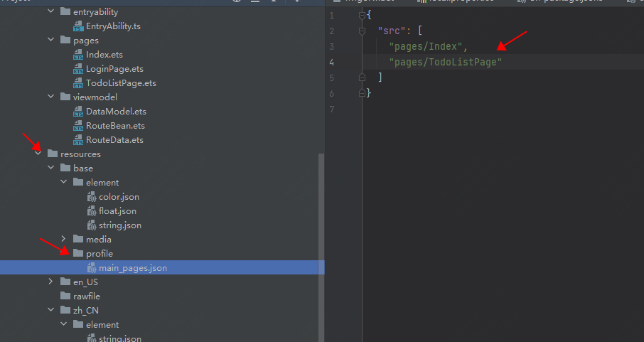Select RouteData.ets in the project tree
This screenshot has width=644, height=342.
point(114,140)
